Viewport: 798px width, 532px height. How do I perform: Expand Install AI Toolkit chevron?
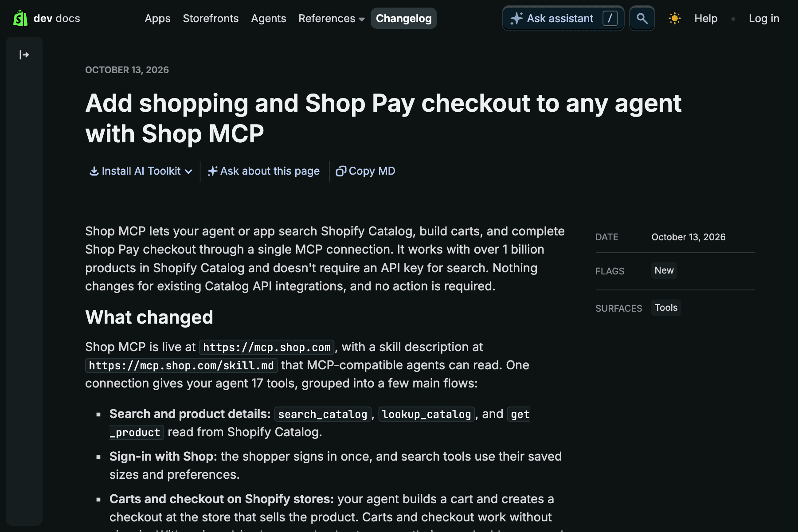[188, 172]
